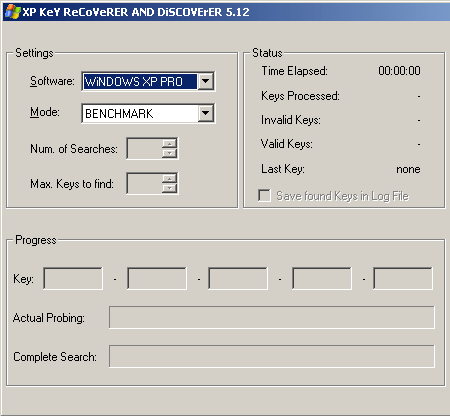Image resolution: width=450 pixels, height=416 pixels.
Task: Decrease Num. of Searches with down arrow
Action: (x=170, y=153)
